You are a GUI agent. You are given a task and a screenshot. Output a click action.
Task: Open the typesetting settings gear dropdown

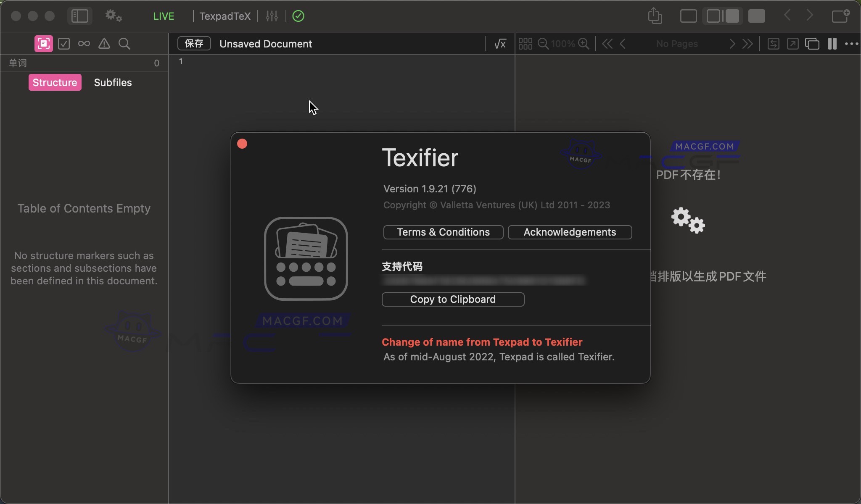[x=112, y=16]
